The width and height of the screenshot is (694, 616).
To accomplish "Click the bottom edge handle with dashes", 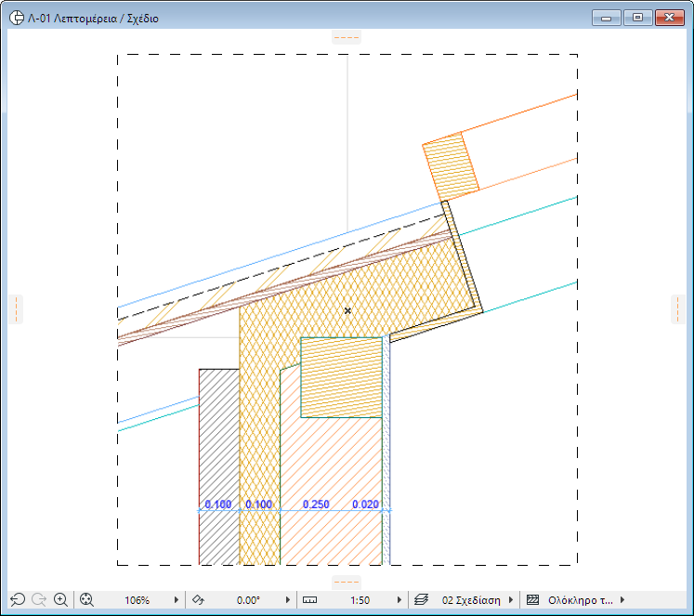I will (x=347, y=583).
